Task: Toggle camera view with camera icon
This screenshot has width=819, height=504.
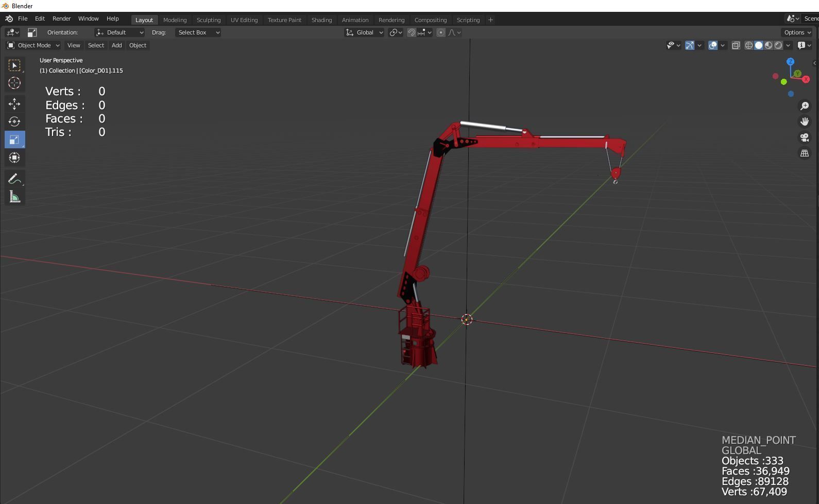Action: [805, 137]
